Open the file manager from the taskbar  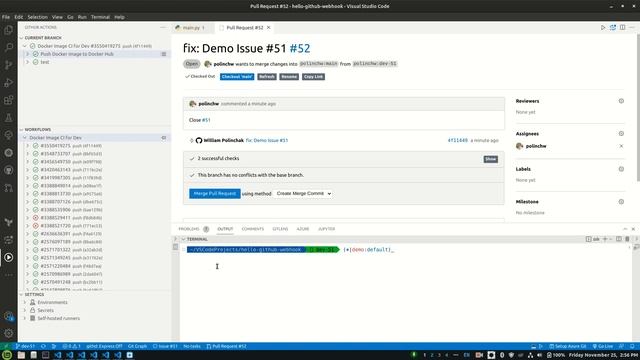pyautogui.click(x=21, y=355)
